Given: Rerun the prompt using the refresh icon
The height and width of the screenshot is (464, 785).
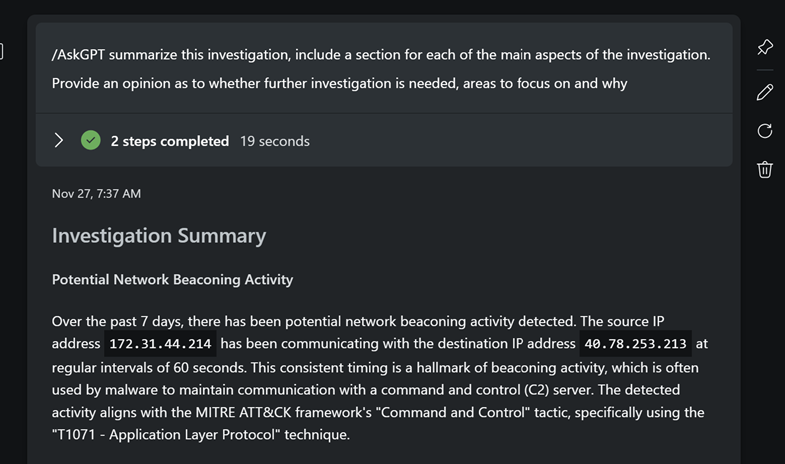Looking at the screenshot, I should pos(765,131).
